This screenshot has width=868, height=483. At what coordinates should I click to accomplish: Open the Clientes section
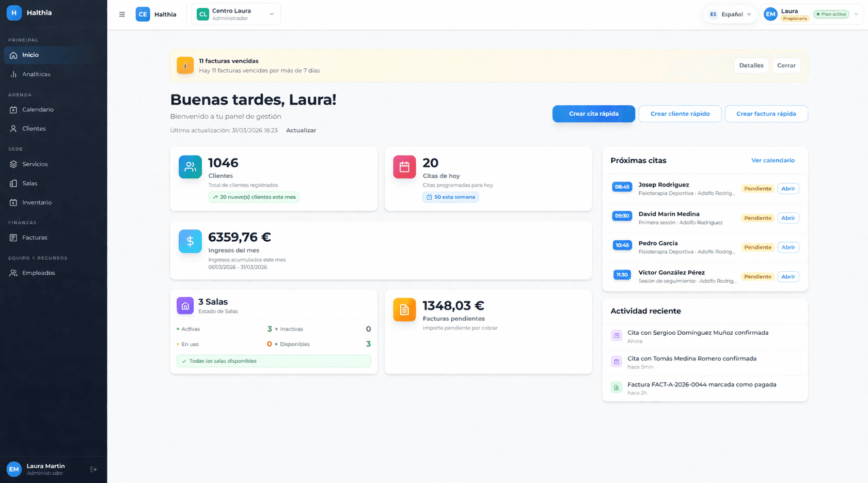(x=34, y=128)
